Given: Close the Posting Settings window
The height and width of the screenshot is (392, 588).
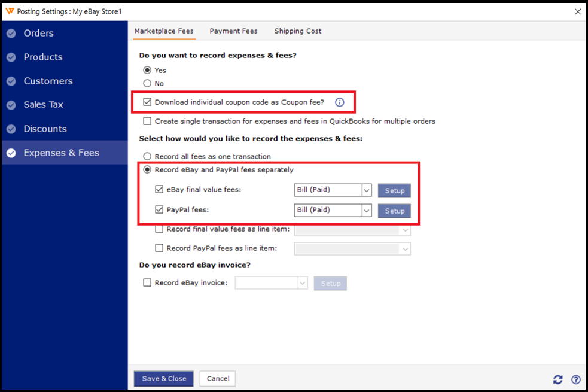Looking at the screenshot, I should tap(578, 11).
